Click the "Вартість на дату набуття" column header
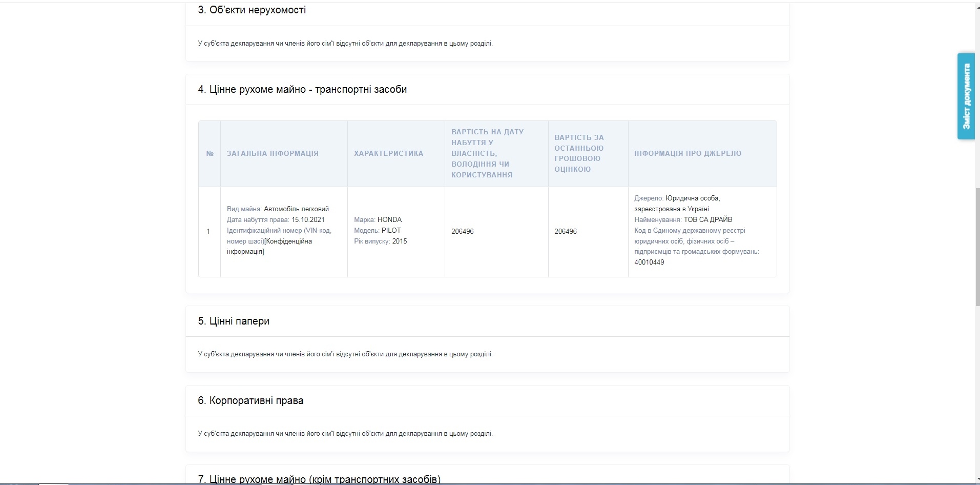Image resolution: width=980 pixels, height=485 pixels. point(487,153)
